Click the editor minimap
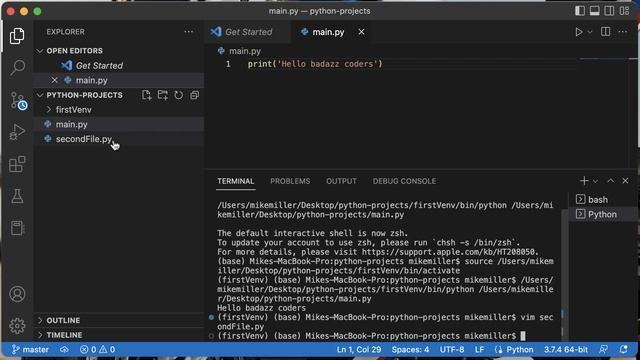Screen dimensions: 640x360 click(x=605, y=60)
